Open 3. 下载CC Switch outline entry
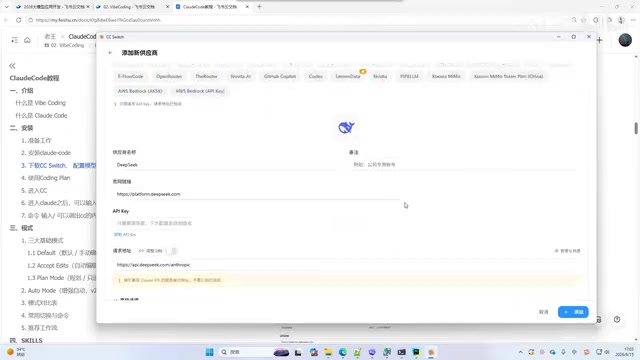 (x=58, y=165)
